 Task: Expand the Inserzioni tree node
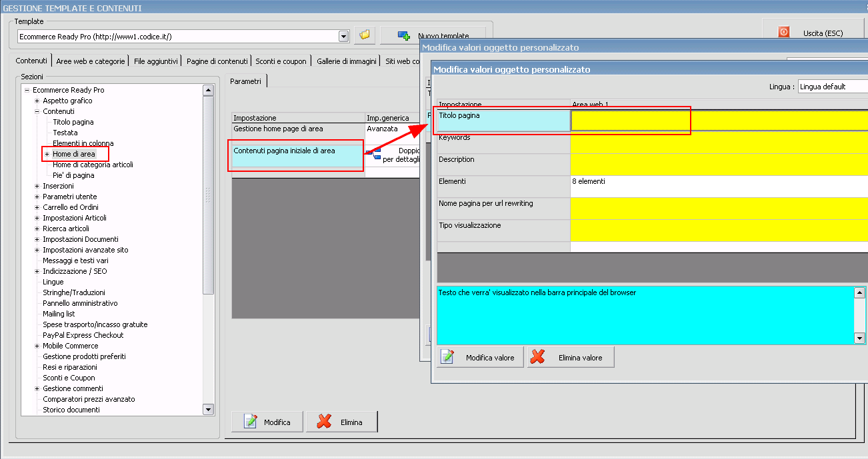tap(37, 186)
